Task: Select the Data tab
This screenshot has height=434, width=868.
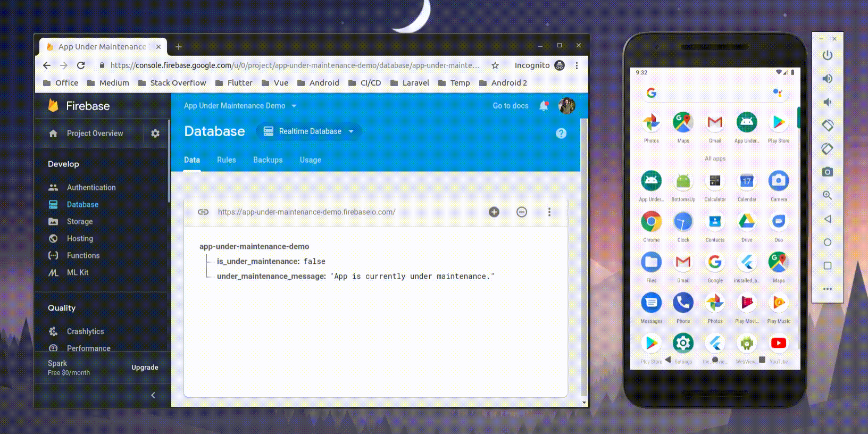Action: pos(192,160)
